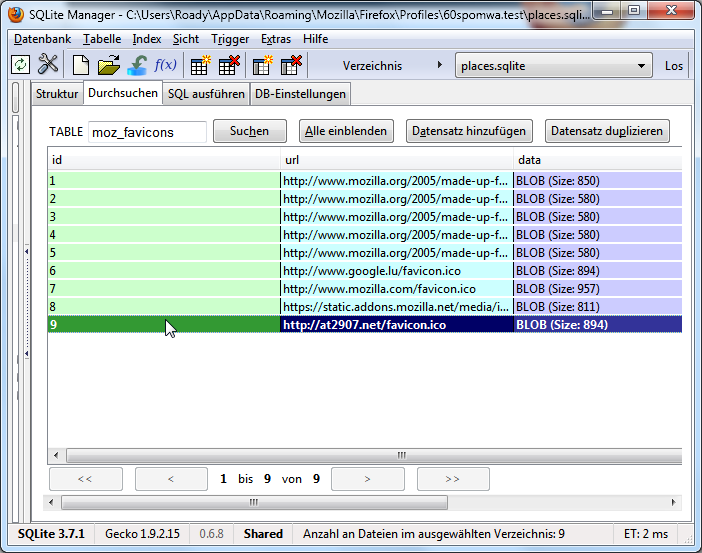Click the reconnect database arrow icon
The width and height of the screenshot is (702, 553).
pos(137,65)
